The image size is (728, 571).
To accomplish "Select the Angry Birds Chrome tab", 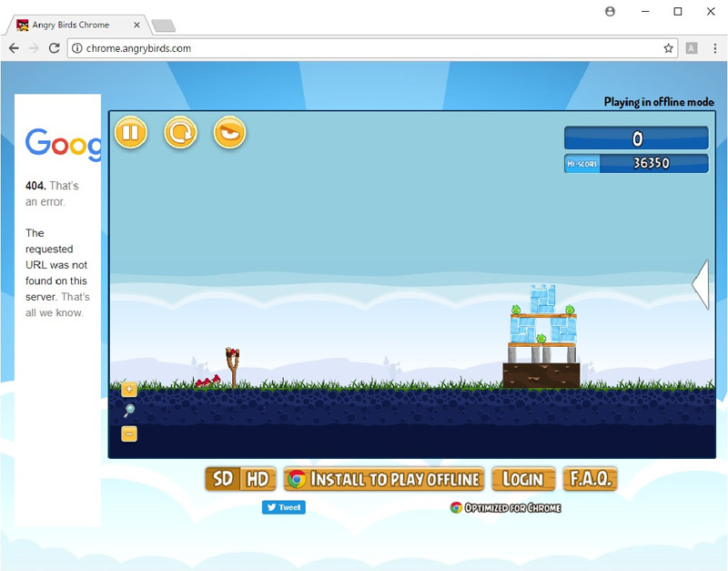I will coord(77,25).
